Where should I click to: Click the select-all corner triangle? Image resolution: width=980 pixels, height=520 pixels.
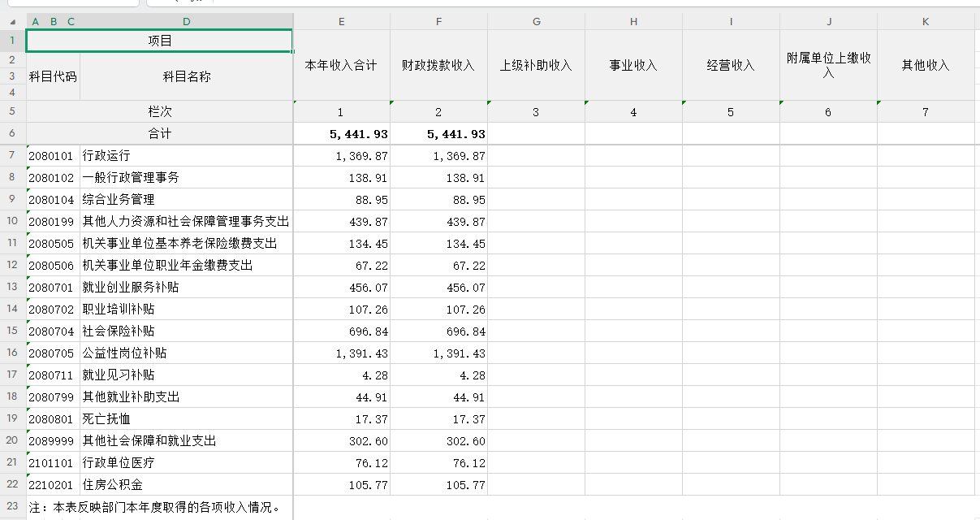12,22
